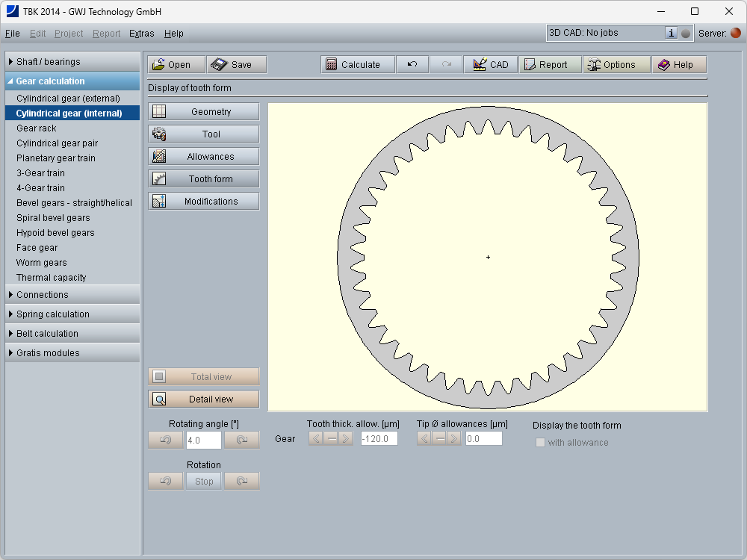Click the 3D CAD info icon
The height and width of the screenshot is (560, 747).
671,33
